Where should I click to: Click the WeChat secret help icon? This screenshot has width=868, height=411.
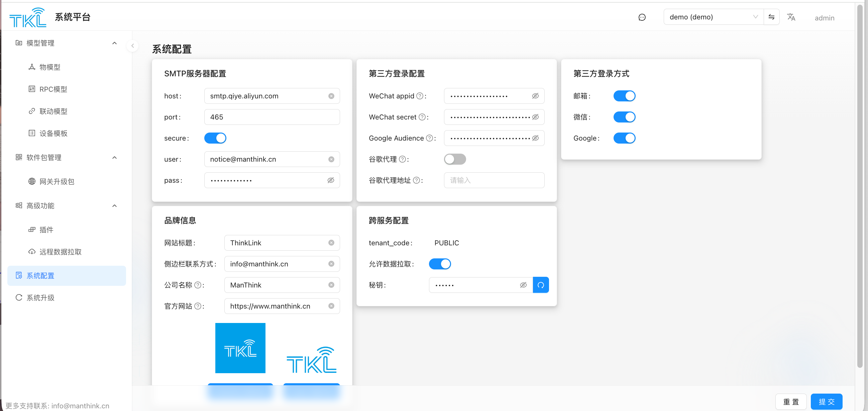(x=422, y=117)
